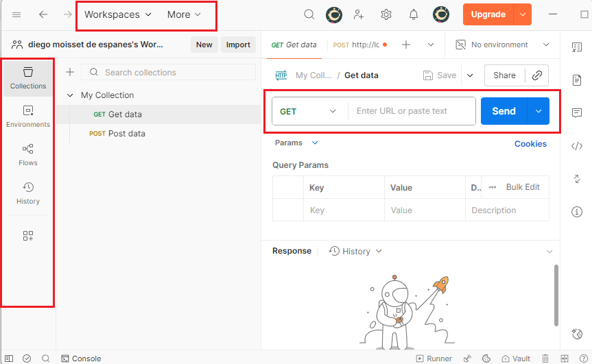Click the invite collaborator icon
Image resolution: width=592 pixels, height=364 pixels.
(x=359, y=14)
